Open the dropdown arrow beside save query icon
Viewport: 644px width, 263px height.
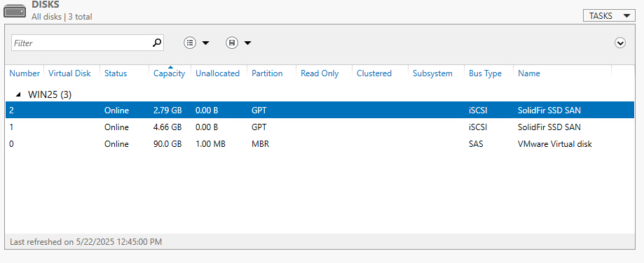(x=247, y=43)
